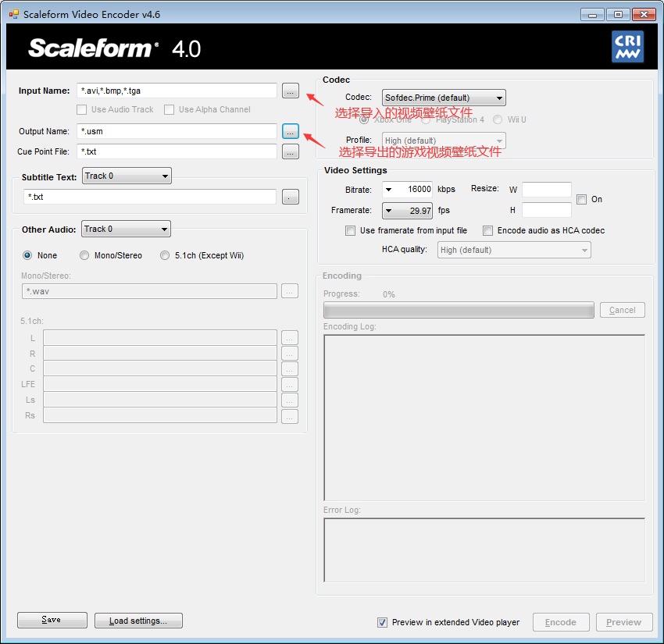
Task: Open the Codec dropdown
Action: 444,98
